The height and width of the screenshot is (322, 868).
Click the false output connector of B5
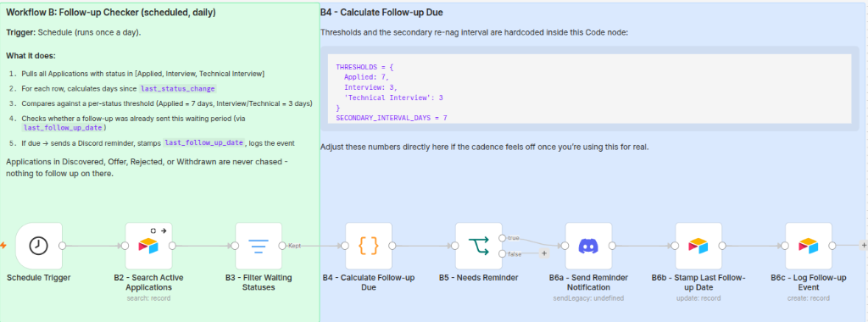click(502, 253)
